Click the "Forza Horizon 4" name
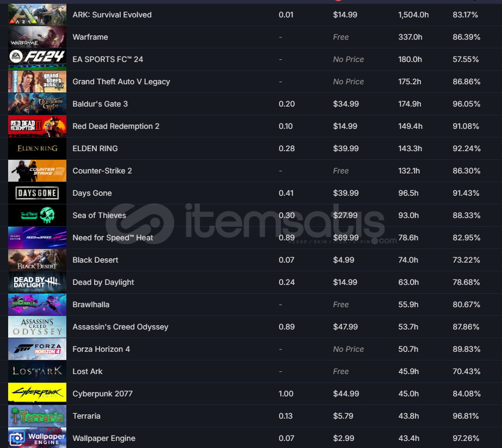Image resolution: width=502 pixels, height=448 pixels. [x=101, y=349]
